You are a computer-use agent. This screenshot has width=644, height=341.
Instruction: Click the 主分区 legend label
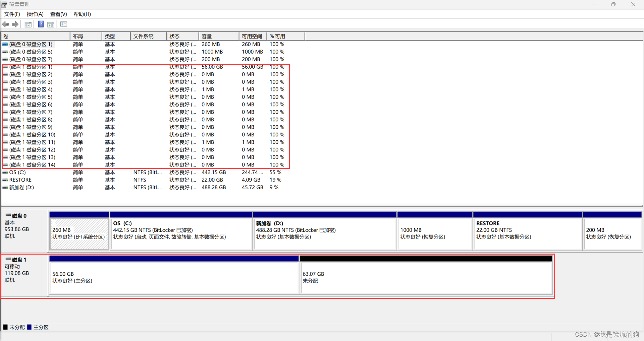[x=41, y=327]
